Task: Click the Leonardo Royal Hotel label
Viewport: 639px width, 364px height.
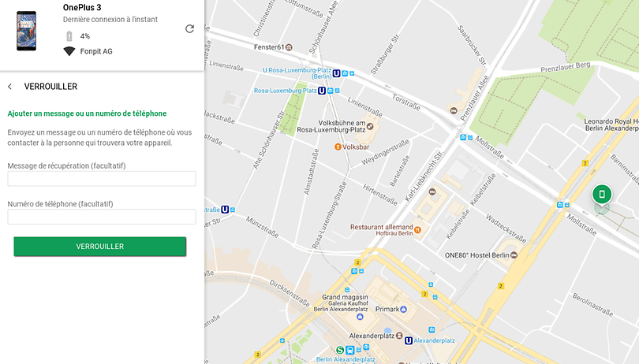Action: (611, 124)
